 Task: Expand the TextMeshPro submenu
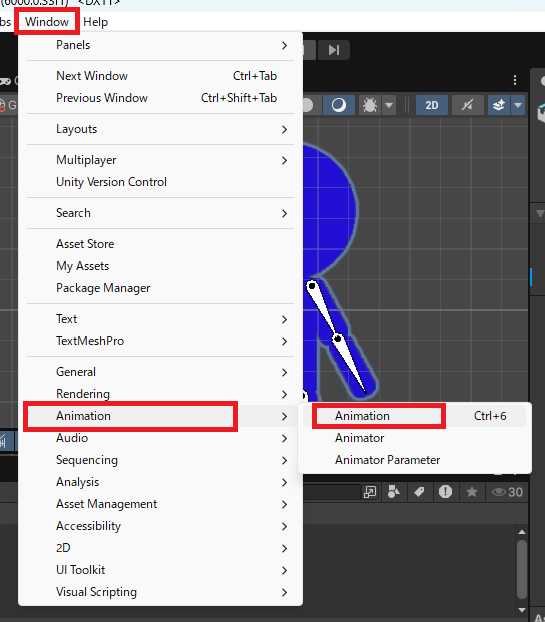(160, 341)
